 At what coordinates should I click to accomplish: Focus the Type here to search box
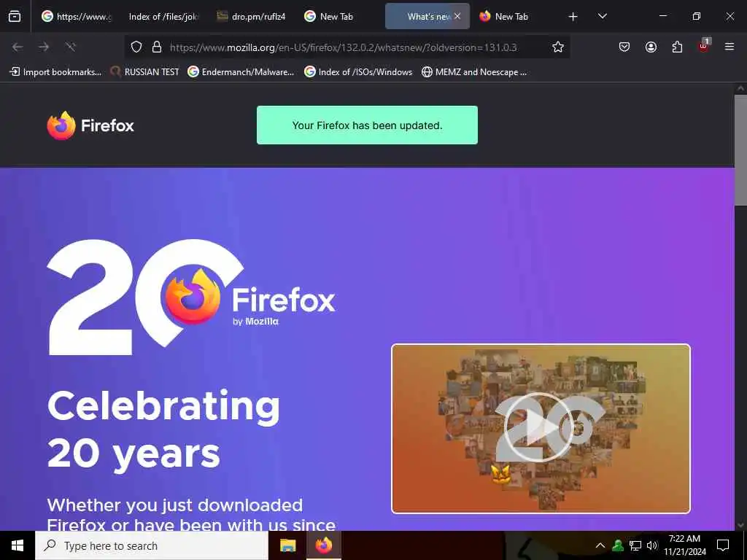pos(152,545)
